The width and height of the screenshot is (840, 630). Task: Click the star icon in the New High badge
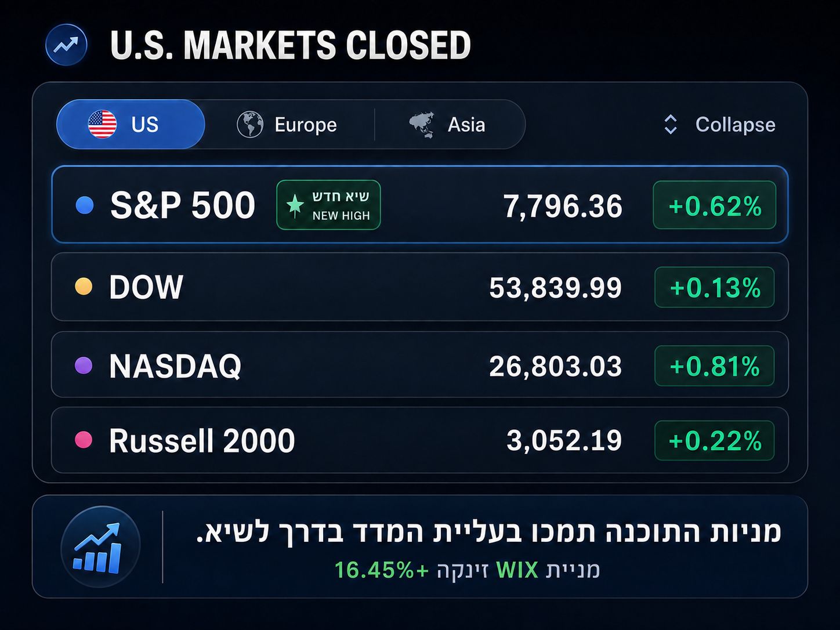[x=295, y=205]
